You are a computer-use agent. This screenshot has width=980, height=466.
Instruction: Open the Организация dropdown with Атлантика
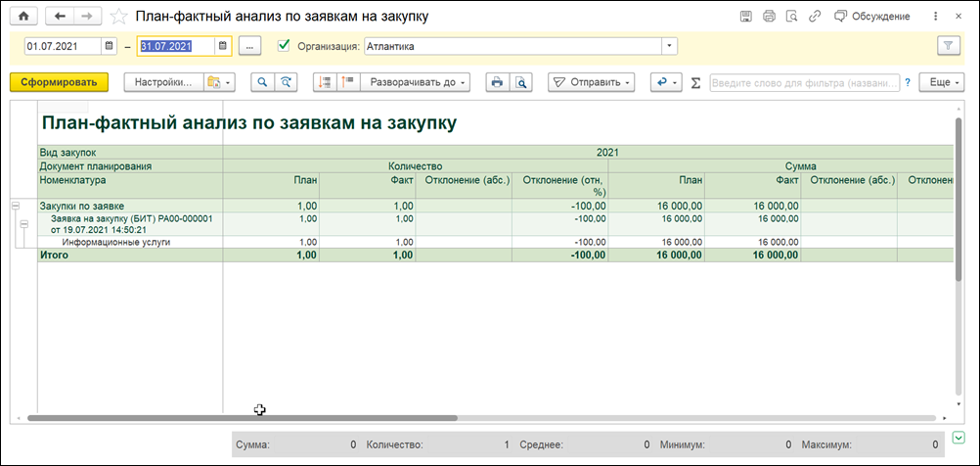point(670,46)
